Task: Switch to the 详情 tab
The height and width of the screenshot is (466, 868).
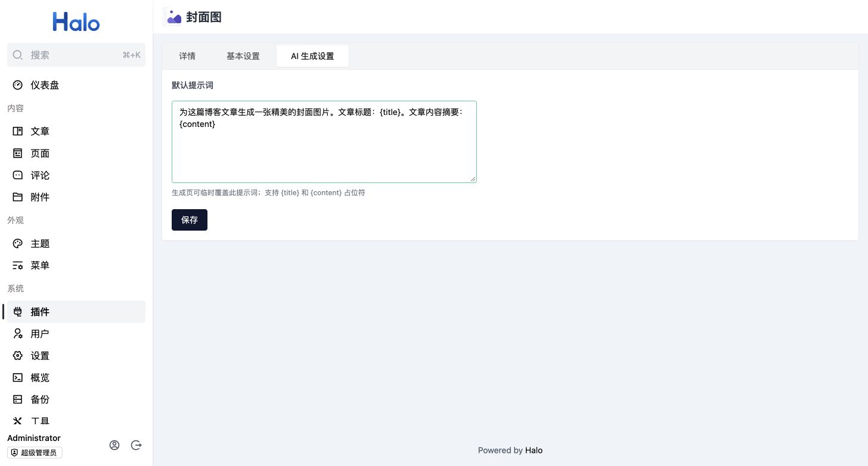Action: [x=187, y=56]
